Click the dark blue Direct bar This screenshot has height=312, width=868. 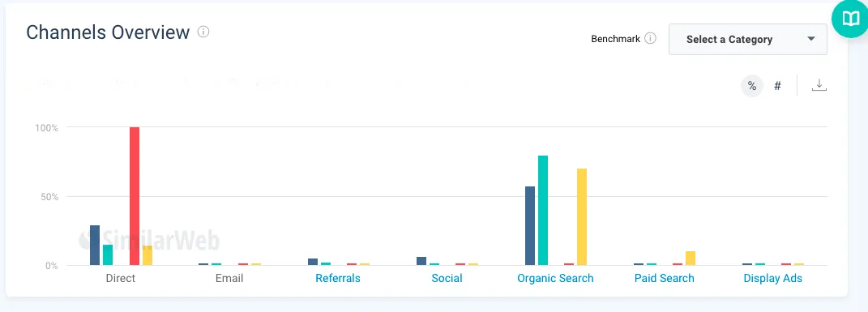pyautogui.click(x=95, y=246)
